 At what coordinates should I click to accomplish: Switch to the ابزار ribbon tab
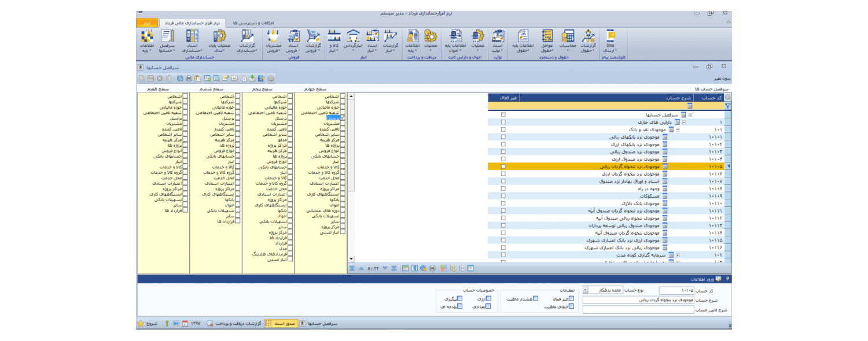pos(147,23)
